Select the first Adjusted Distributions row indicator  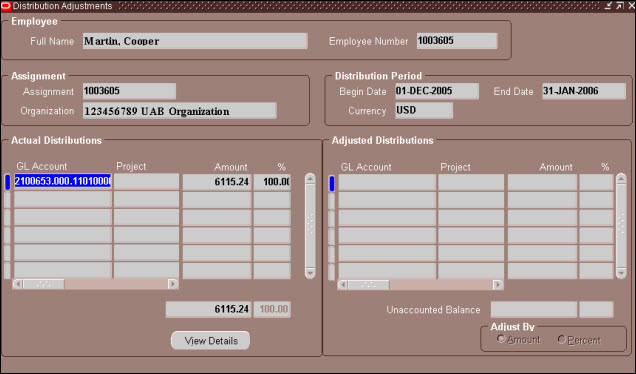pyautogui.click(x=332, y=183)
